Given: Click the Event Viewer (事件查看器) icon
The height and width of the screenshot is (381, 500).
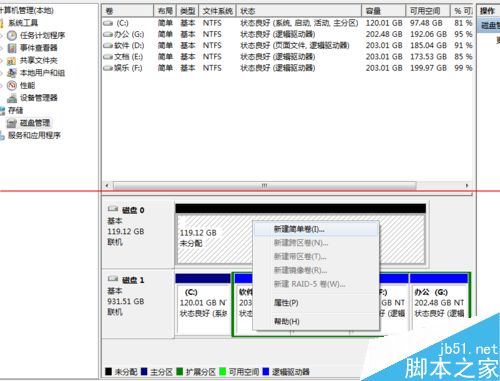Looking at the screenshot, I should (12, 48).
